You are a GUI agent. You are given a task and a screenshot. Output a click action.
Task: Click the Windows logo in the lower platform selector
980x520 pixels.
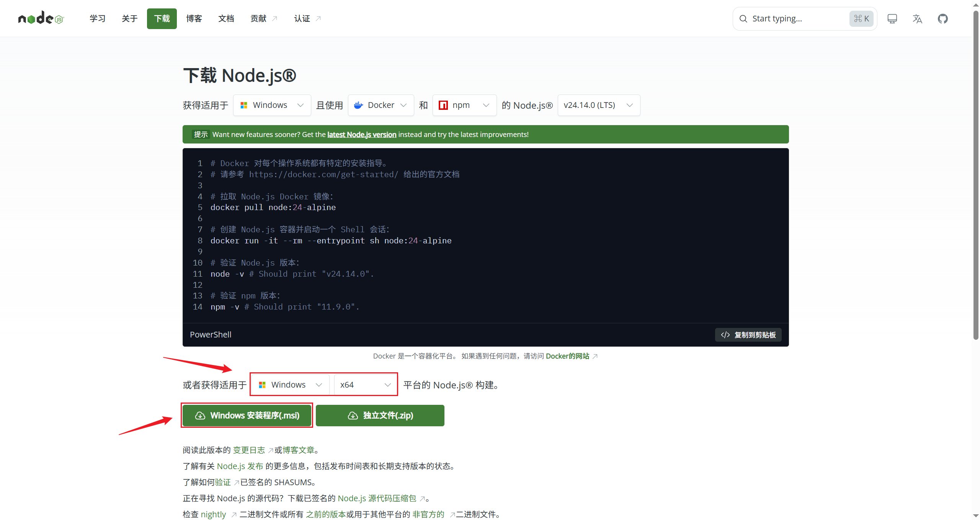[x=262, y=385]
